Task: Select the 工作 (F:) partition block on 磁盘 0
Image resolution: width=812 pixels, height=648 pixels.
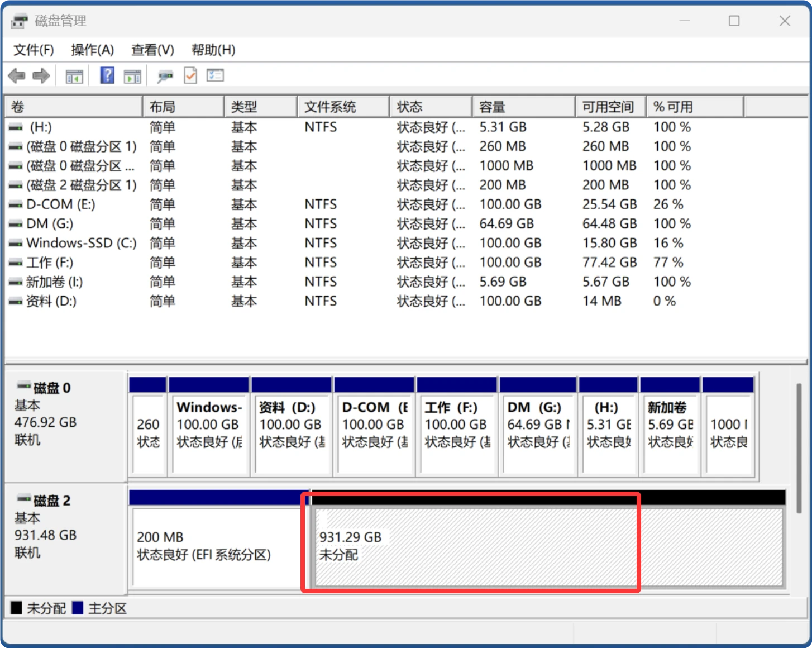Action: click(x=457, y=427)
